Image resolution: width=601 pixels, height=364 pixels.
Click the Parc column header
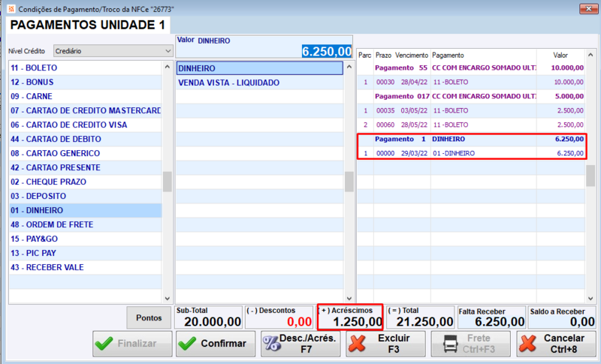365,55
